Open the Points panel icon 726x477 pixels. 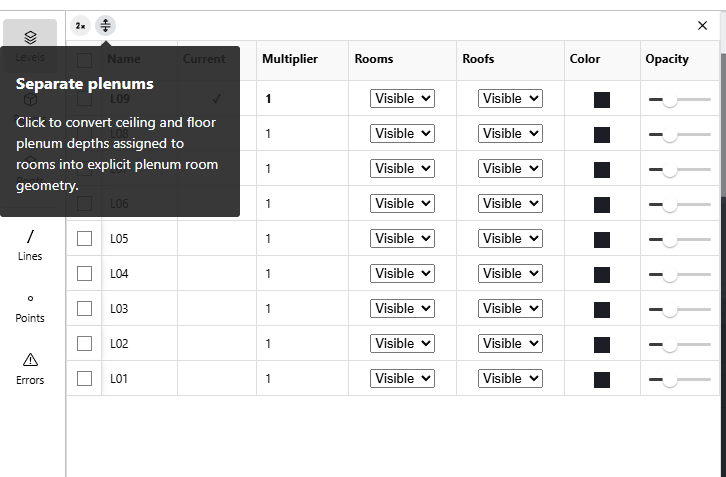pyautogui.click(x=30, y=299)
